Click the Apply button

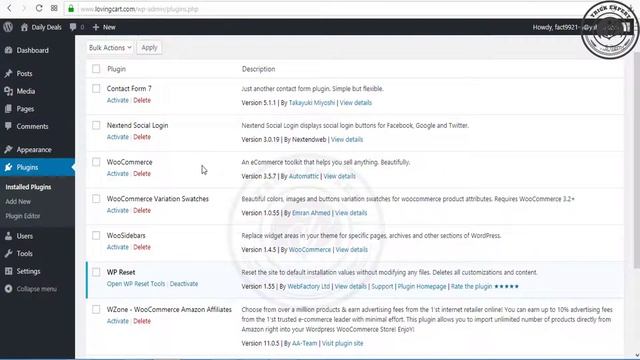pyautogui.click(x=149, y=48)
